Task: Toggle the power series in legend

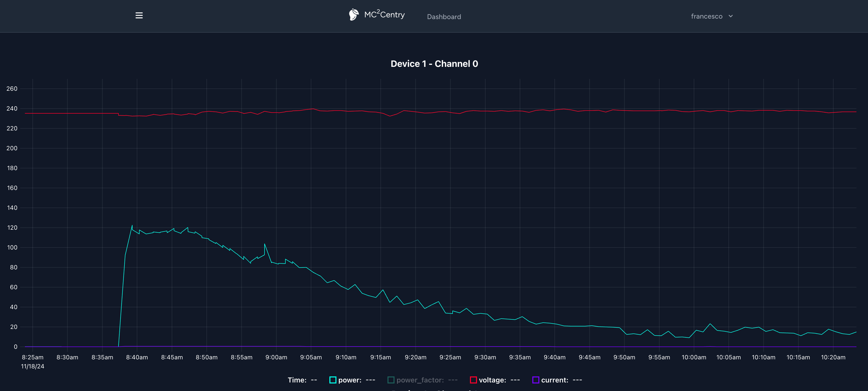Action: pyautogui.click(x=352, y=380)
